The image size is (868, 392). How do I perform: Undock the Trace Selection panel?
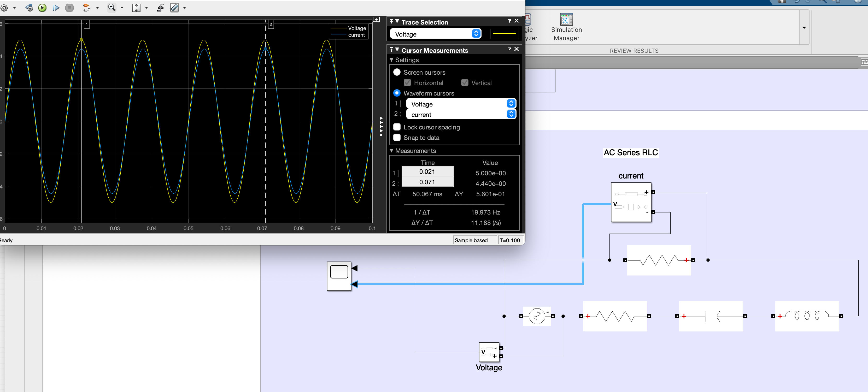509,21
